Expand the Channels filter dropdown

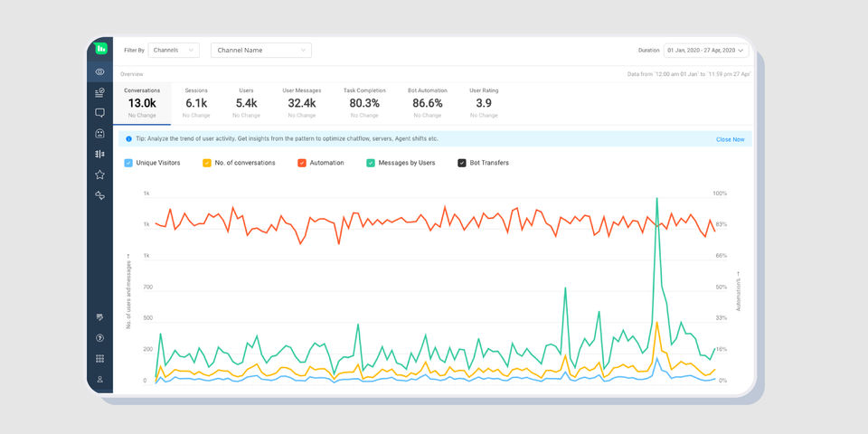175,51
